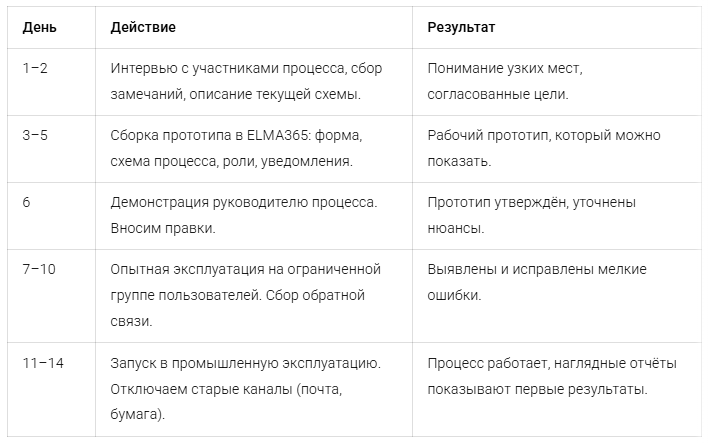Click the Прототип утверждён result cell
Viewport: 710px width, 444px height.
[556, 216]
